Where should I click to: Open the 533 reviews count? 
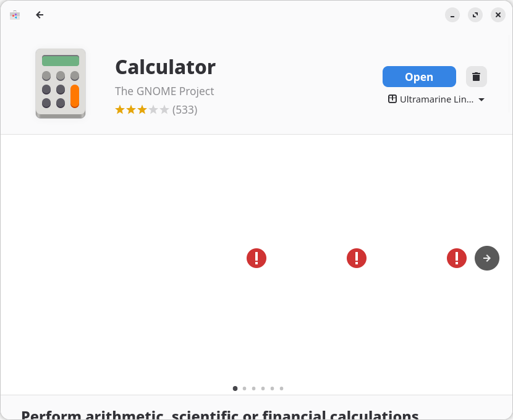pos(185,110)
